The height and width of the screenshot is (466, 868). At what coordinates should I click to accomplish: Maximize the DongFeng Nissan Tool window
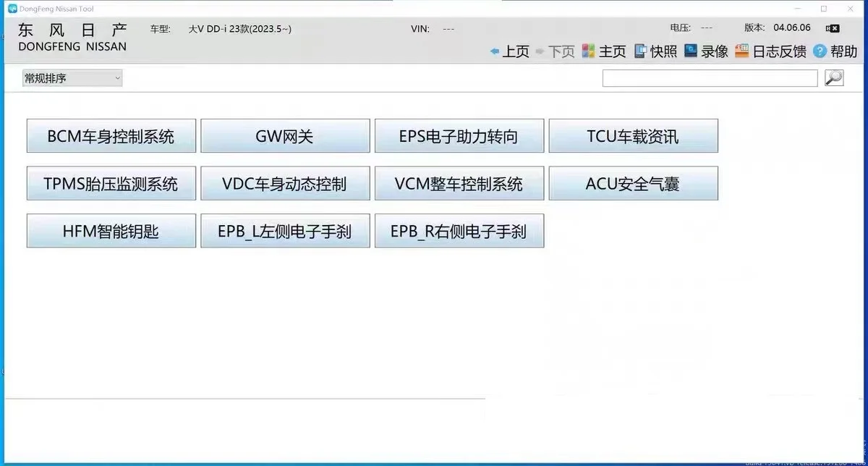(x=824, y=9)
